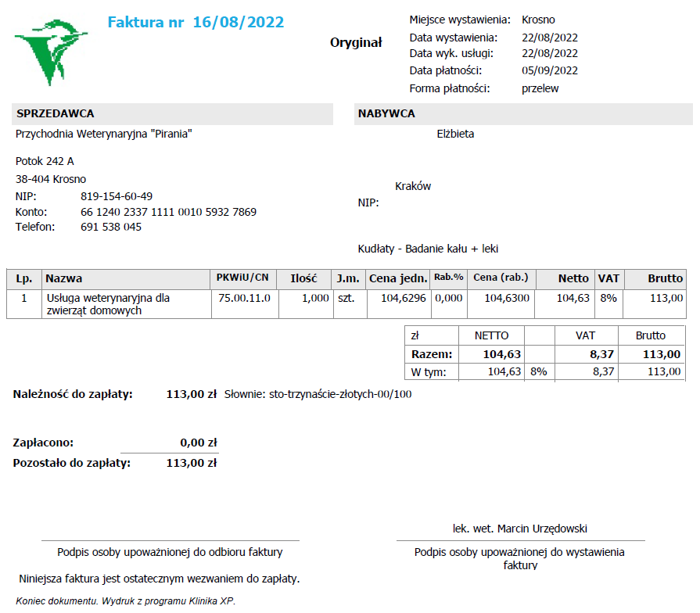Select the 'NABYWCA' section header
The height and width of the screenshot is (613, 700).
click(x=386, y=113)
